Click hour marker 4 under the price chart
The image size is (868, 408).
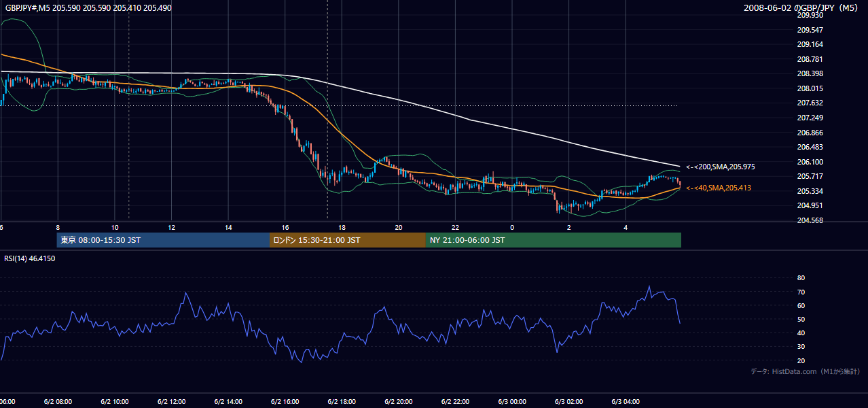tap(626, 228)
